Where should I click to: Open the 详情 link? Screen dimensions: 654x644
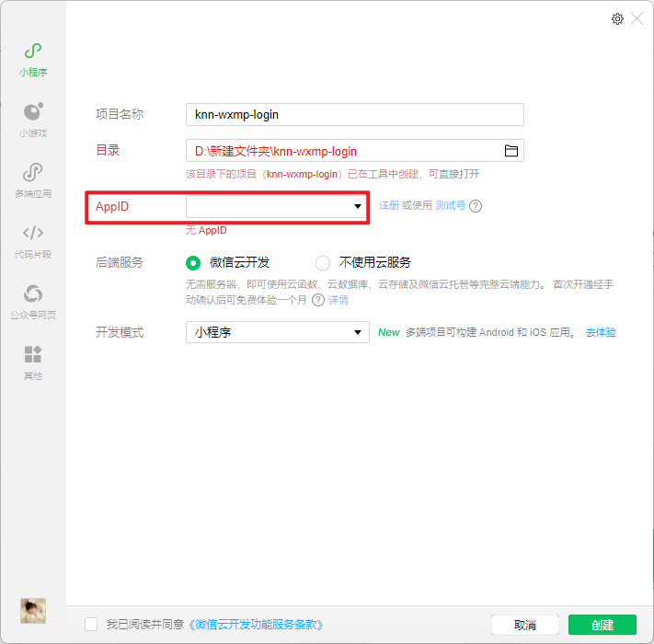click(338, 300)
